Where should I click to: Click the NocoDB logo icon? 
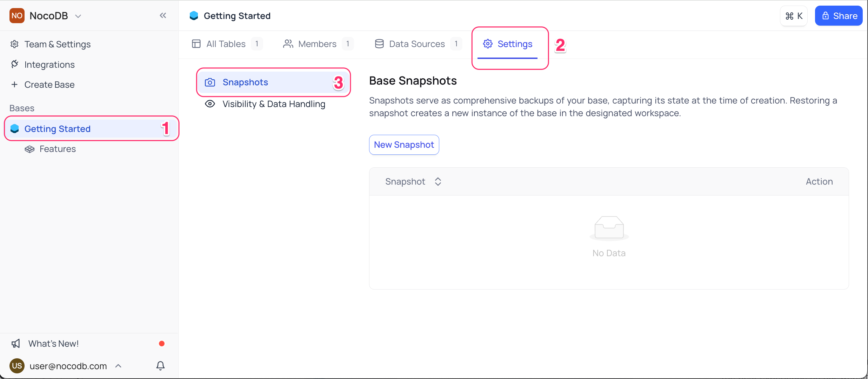pyautogui.click(x=16, y=15)
